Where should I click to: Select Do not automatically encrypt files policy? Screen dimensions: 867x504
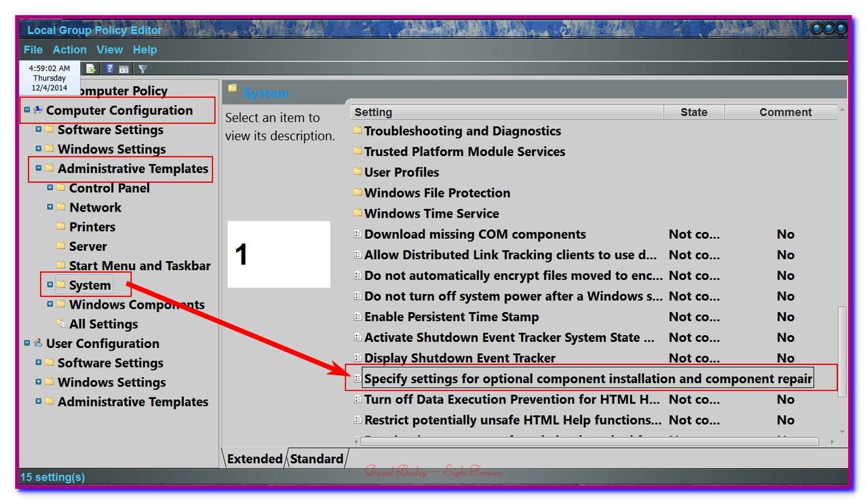point(514,275)
